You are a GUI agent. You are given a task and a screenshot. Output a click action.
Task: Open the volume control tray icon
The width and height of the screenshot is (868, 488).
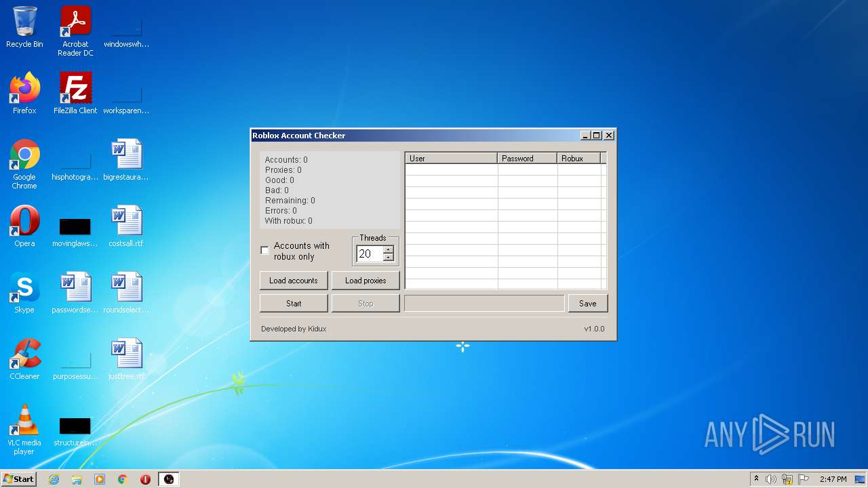pyautogui.click(x=771, y=479)
